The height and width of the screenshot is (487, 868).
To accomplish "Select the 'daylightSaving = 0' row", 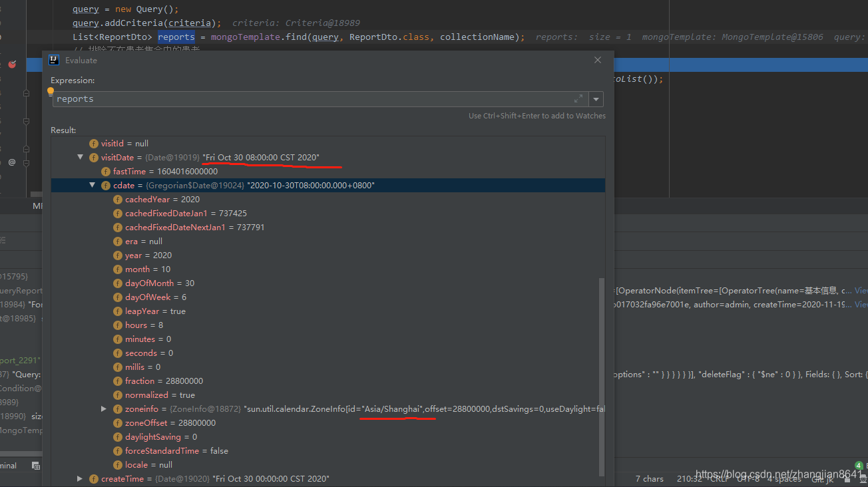I will [328, 436].
